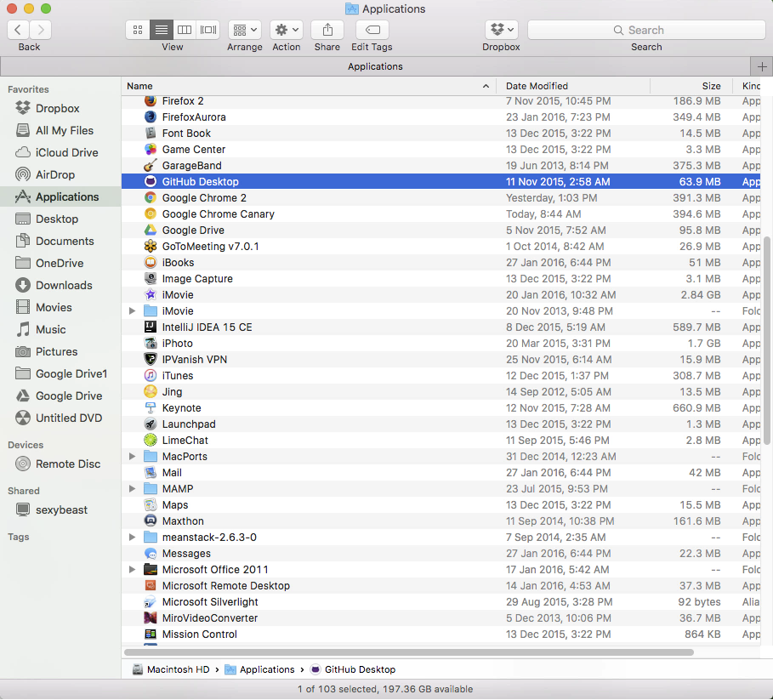Viewport: 773px width, 700px height.
Task: Go back with the Back arrow
Action: point(18,30)
